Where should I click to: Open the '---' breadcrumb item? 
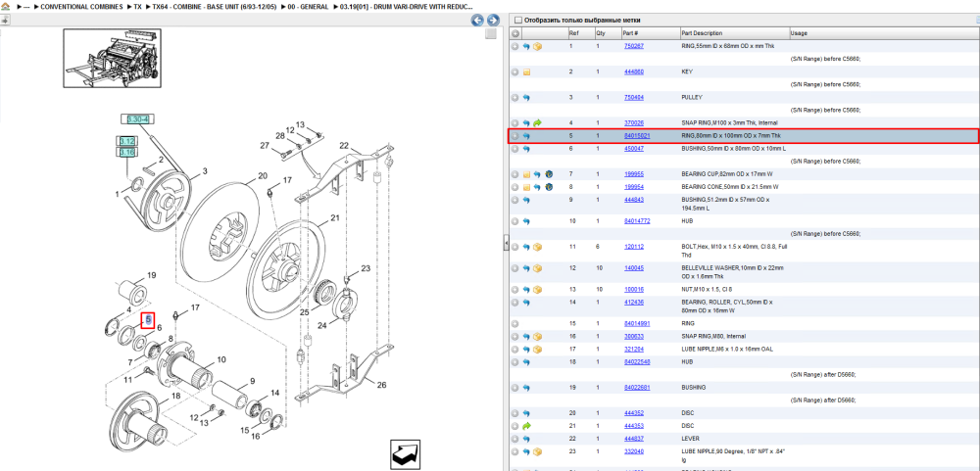pos(26,6)
